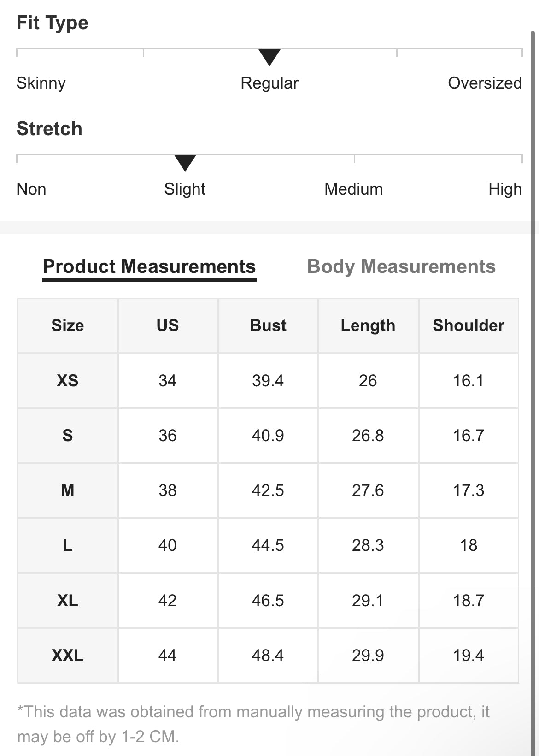This screenshot has height=756, width=539.
Task: Click the Bust column header
Action: [268, 325]
